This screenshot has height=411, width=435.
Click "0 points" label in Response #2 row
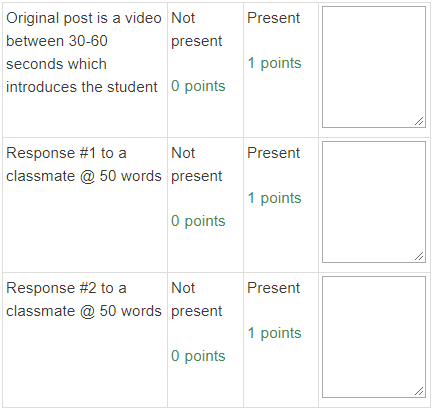[198, 356]
